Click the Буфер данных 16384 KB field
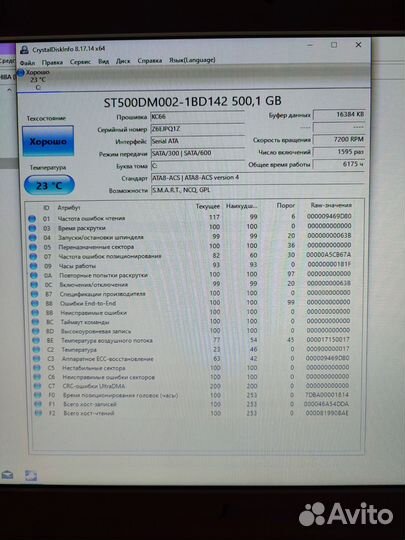This screenshot has height=540, width=405. (339, 115)
